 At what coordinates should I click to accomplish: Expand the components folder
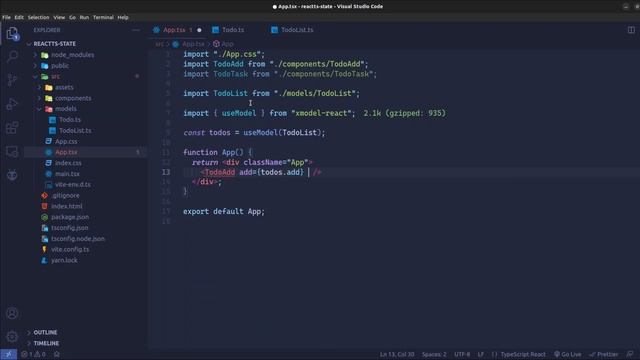point(73,98)
